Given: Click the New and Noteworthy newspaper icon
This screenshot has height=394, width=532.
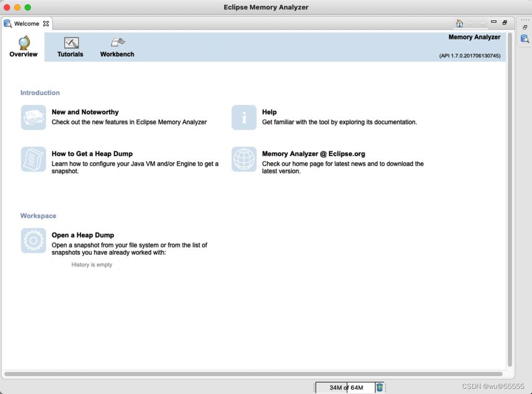Looking at the screenshot, I should pyautogui.click(x=33, y=117).
